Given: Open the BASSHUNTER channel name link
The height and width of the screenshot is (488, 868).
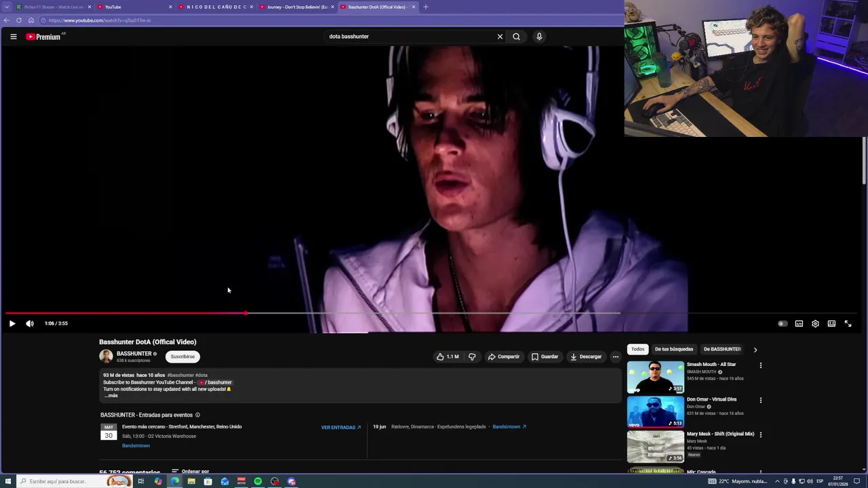Looking at the screenshot, I should (x=134, y=354).
